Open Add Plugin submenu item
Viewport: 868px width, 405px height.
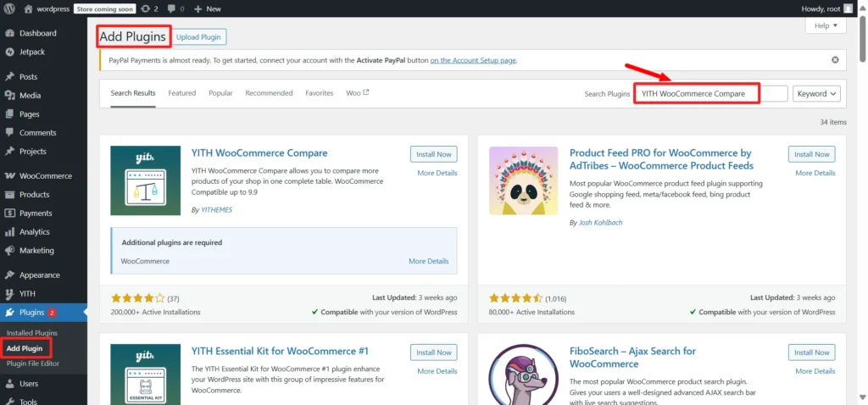[25, 348]
